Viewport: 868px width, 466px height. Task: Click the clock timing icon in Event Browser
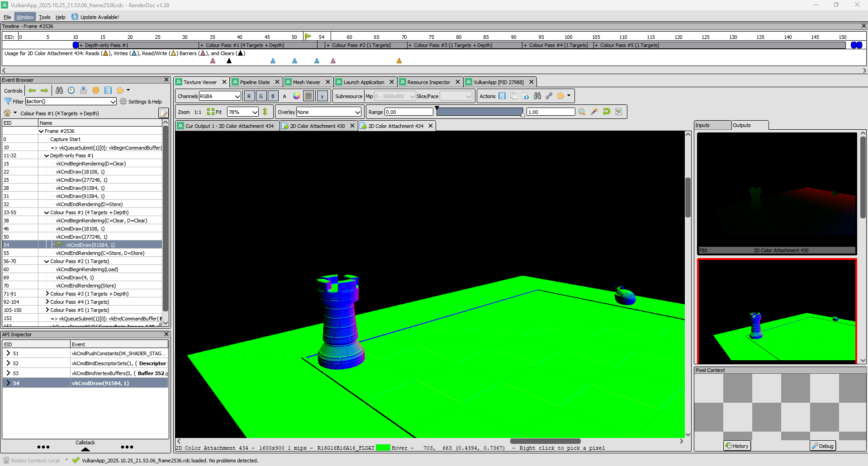[x=71, y=90]
